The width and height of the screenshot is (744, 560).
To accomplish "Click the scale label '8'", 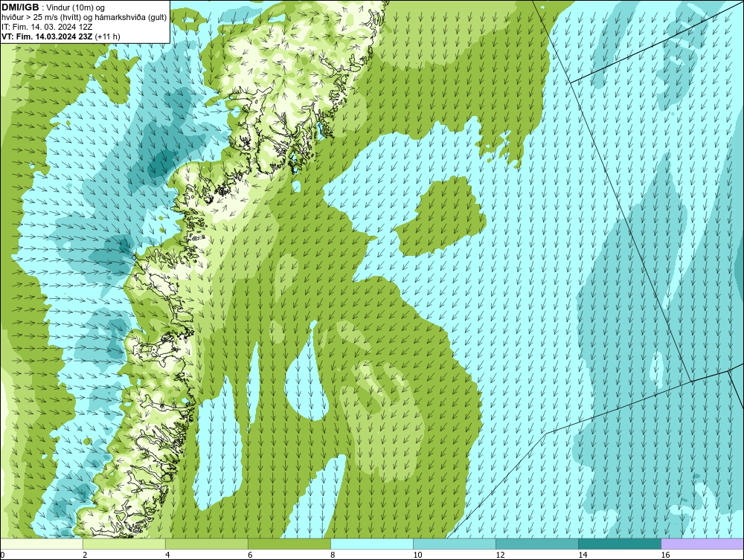I will (x=333, y=555).
